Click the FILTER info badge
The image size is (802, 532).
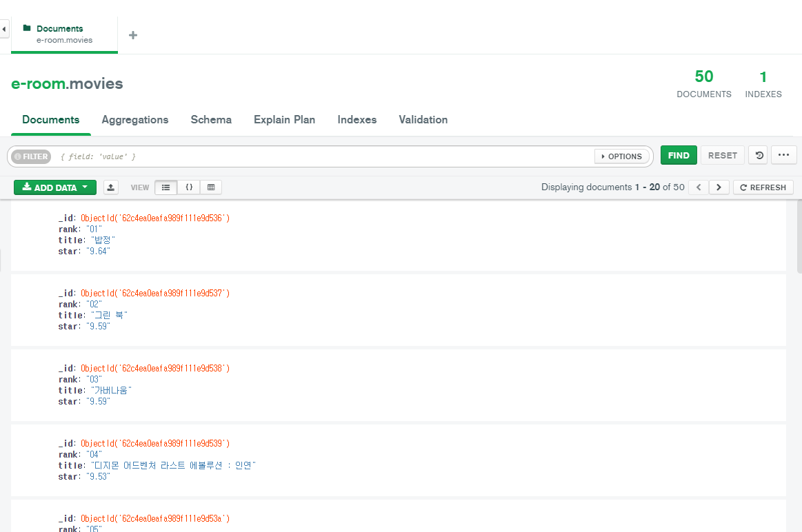(31, 156)
